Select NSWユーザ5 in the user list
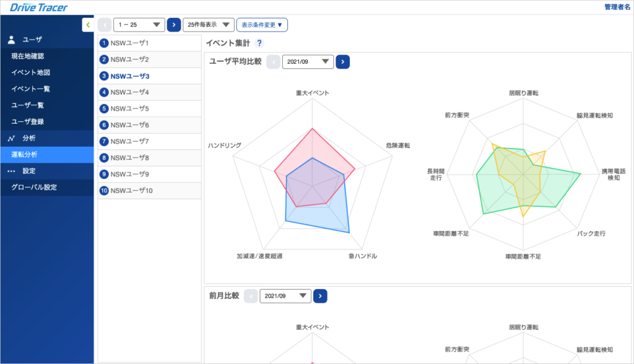634x364 pixels. click(150, 108)
